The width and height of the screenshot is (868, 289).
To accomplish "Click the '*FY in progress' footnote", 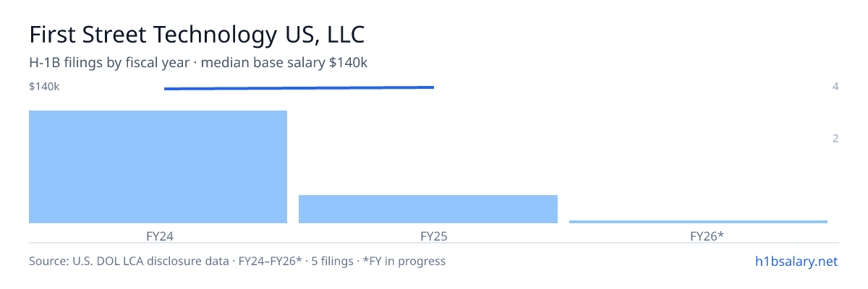I will pos(404,261).
